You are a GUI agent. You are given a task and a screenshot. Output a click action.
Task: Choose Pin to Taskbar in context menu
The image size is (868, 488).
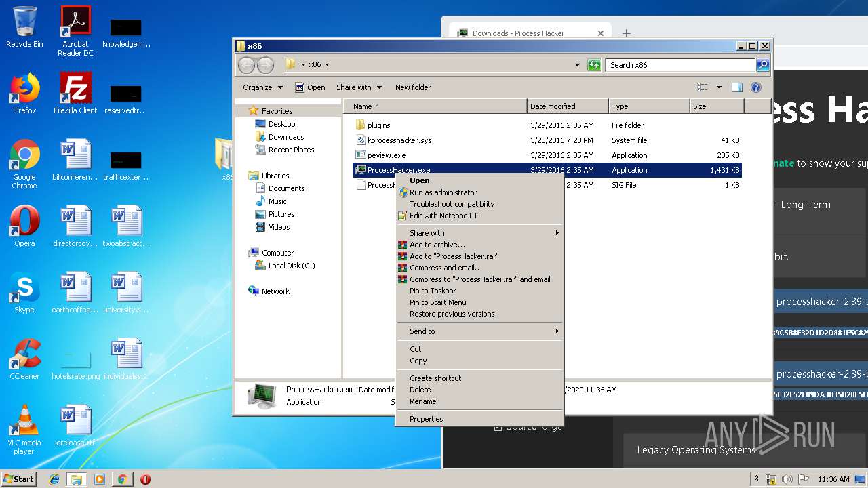pos(479,291)
